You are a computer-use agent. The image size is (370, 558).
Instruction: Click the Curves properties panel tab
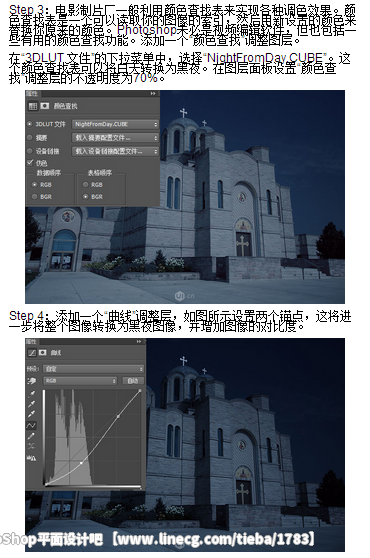pos(31,341)
